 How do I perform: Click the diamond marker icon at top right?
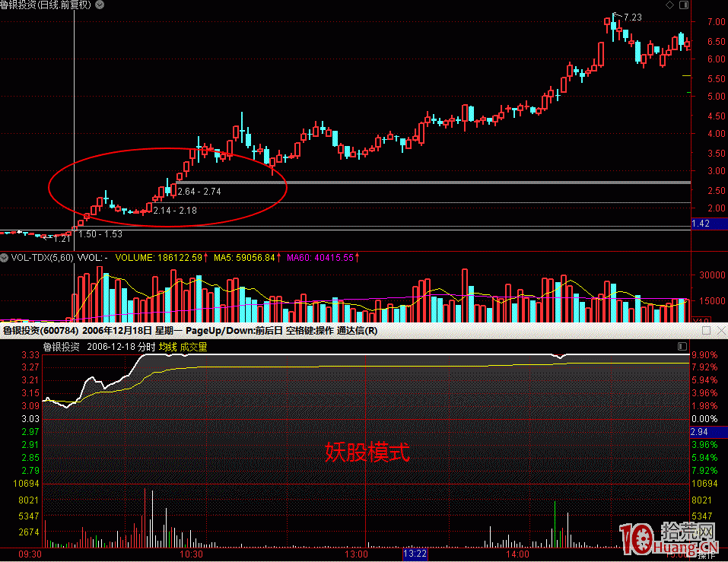click(x=669, y=5)
